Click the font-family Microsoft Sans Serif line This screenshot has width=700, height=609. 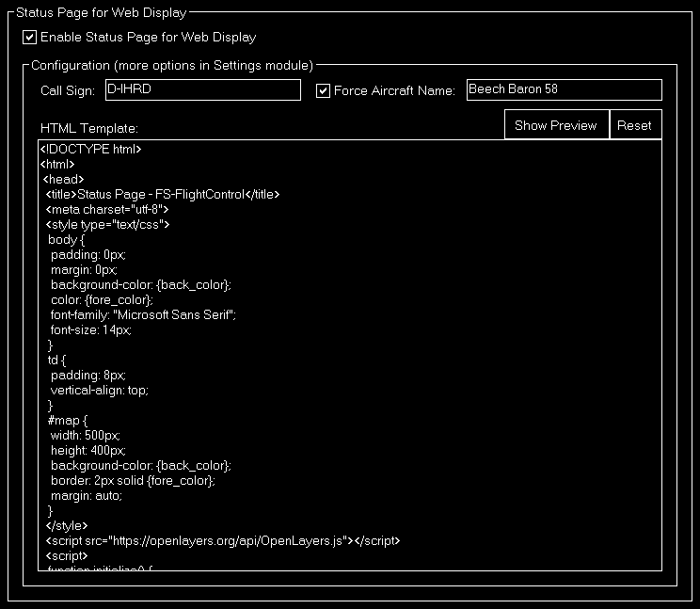click(x=143, y=315)
